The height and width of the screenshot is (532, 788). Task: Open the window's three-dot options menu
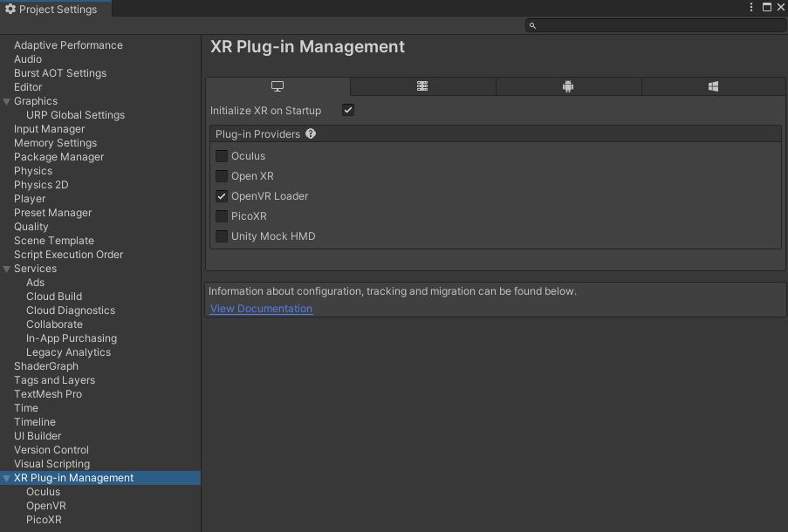(x=751, y=7)
